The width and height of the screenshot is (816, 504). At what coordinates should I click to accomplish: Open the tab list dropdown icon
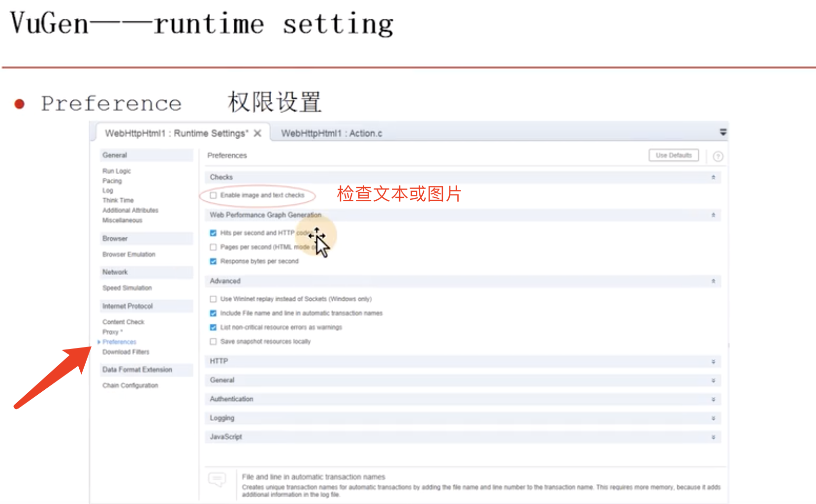pos(723,132)
